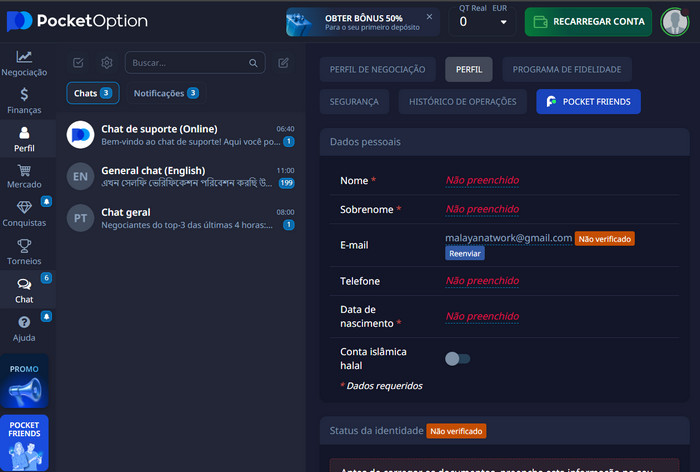Click the EN general chat avatar
The height and width of the screenshot is (472, 700).
pyautogui.click(x=80, y=176)
